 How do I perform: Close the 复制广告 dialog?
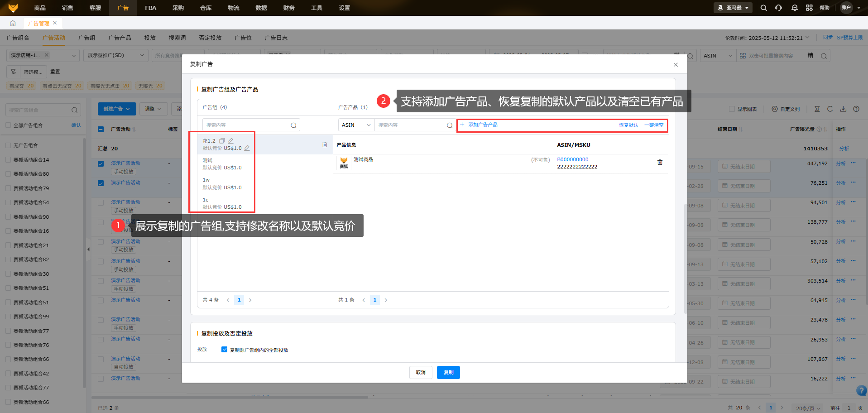pos(676,65)
